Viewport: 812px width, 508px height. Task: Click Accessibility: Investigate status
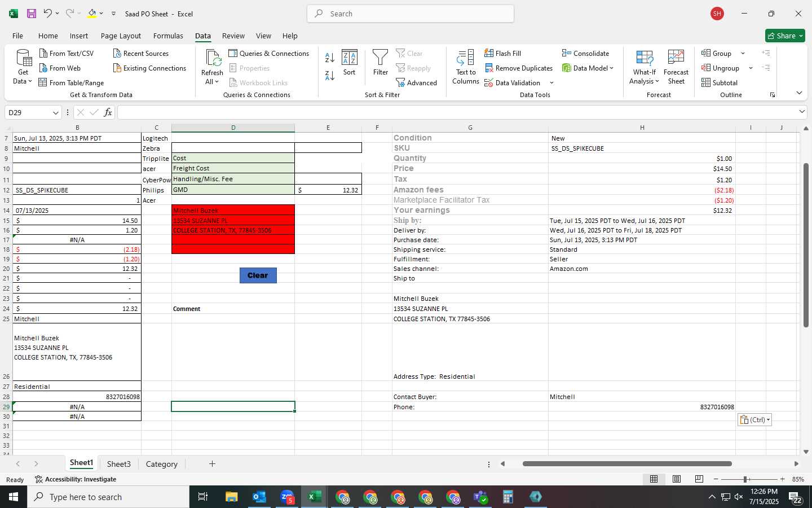(76, 479)
